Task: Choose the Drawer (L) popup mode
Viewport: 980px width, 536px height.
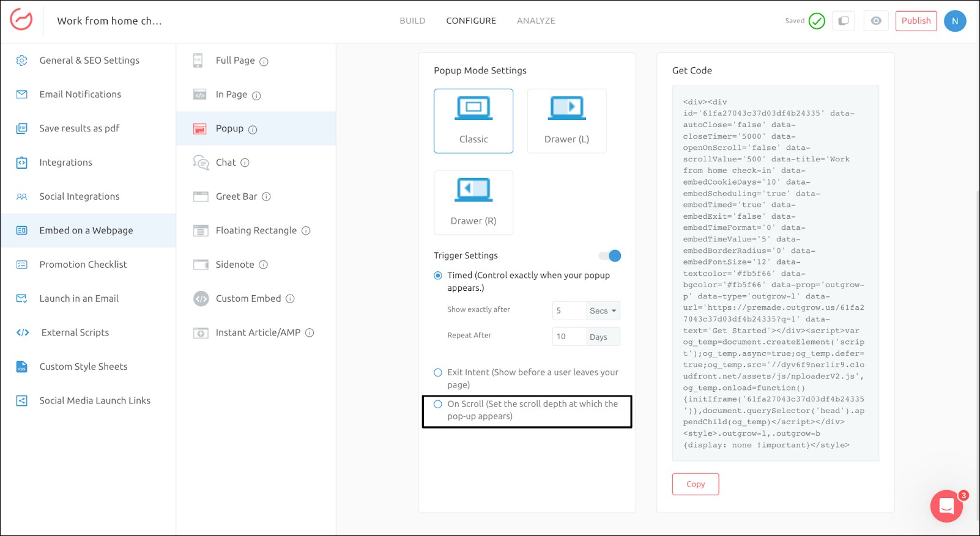Action: tap(566, 120)
